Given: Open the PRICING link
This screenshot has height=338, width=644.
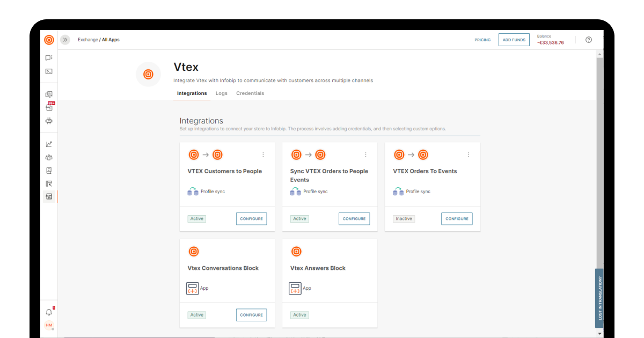Looking at the screenshot, I should point(482,40).
